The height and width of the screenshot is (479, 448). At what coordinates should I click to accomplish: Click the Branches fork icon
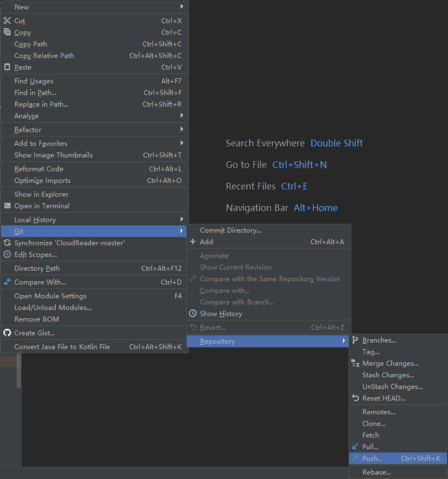[355, 340]
